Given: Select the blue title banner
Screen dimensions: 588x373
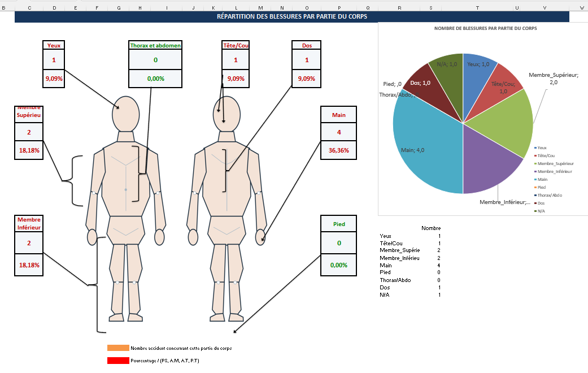Looking at the screenshot, I should point(292,16).
